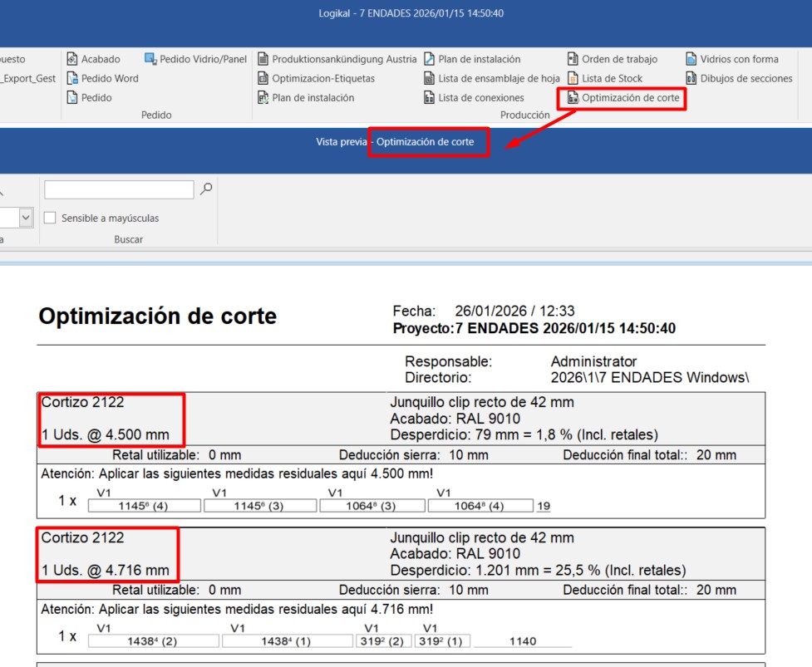Open Optimizacion-Etiquetas report
The image size is (812, 667).
coord(316,79)
